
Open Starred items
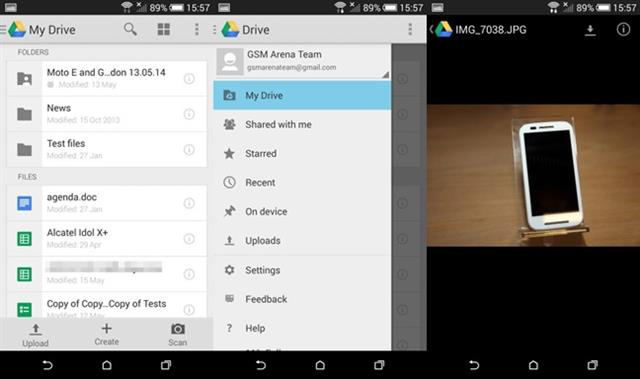302,153
